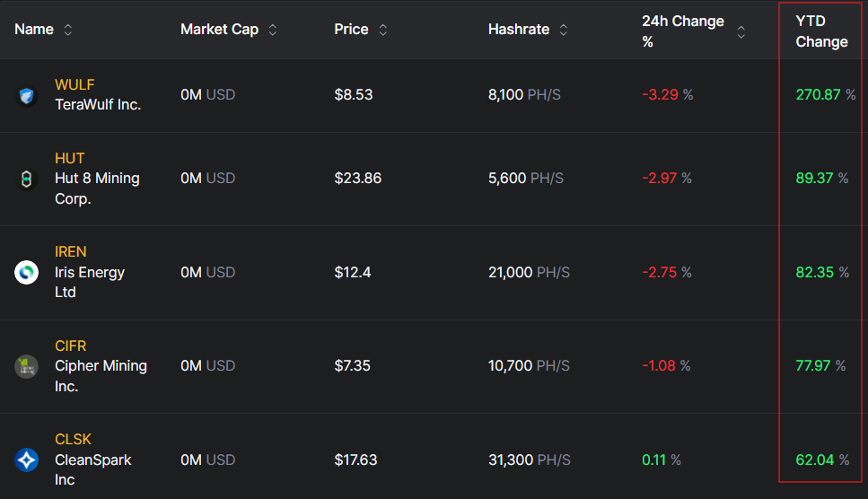Sort by 24h Change % arrows

741,31
